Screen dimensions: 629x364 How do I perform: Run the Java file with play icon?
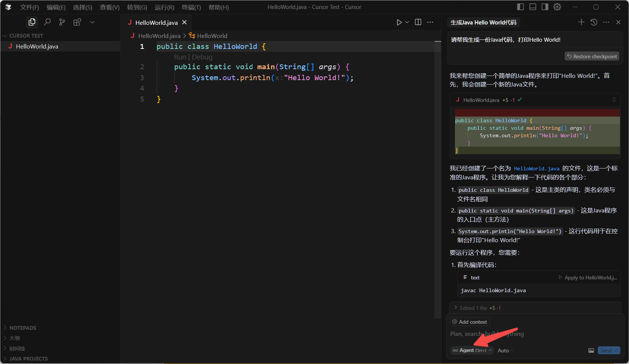click(399, 22)
